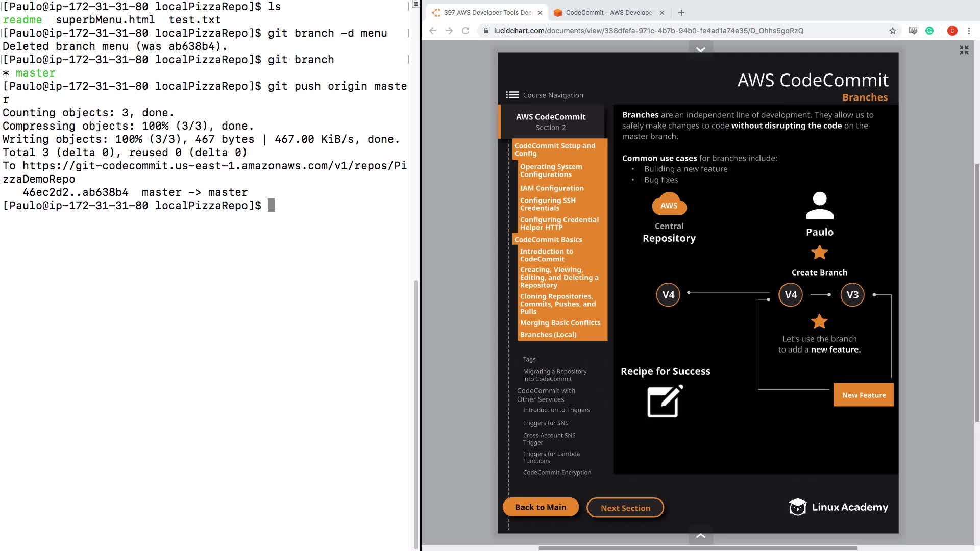This screenshot has height=551, width=980.
Task: Click the Recipe for Success edit icon
Action: tap(665, 402)
